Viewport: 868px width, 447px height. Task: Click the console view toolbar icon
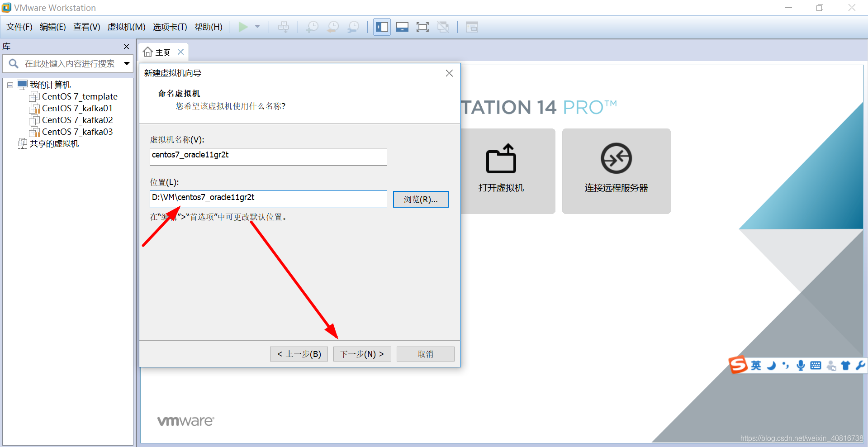472,27
